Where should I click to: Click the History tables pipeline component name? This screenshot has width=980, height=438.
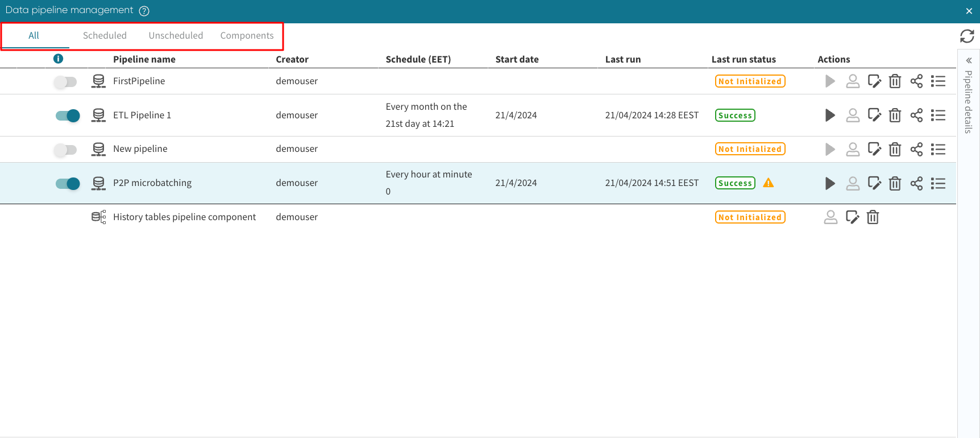pos(184,217)
